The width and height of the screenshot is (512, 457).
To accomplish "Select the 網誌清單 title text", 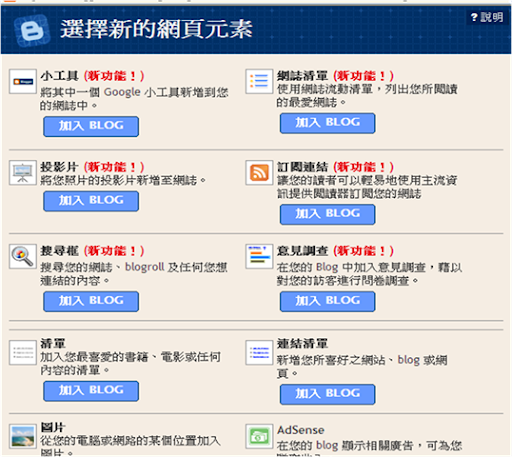I will tap(302, 76).
